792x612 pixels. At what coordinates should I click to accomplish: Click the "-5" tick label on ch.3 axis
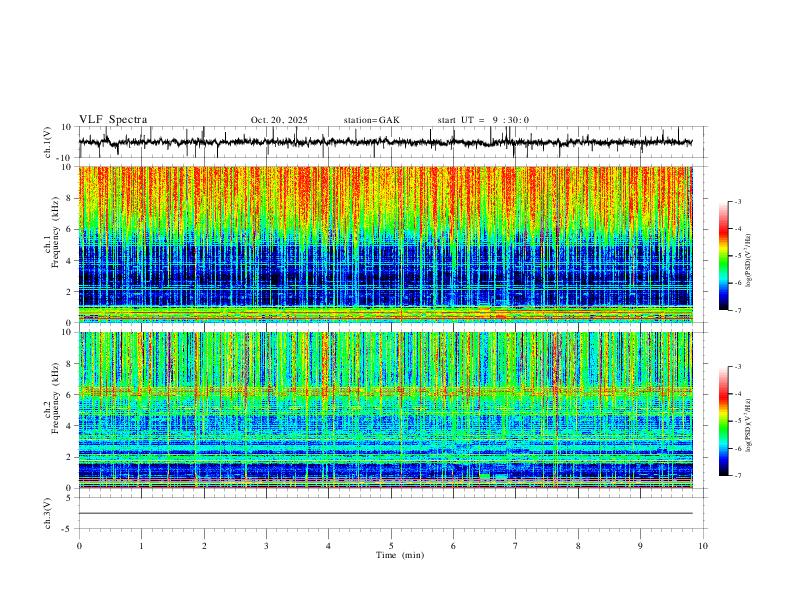[68, 529]
